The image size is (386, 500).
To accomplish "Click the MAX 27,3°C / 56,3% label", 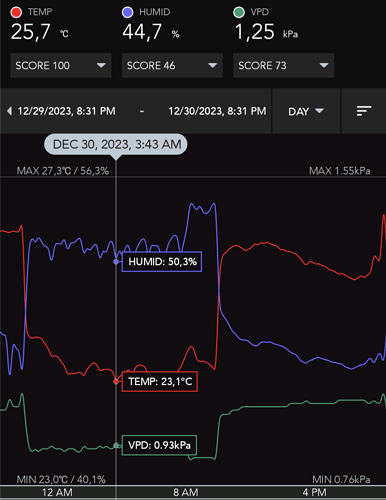I will pos(63,171).
